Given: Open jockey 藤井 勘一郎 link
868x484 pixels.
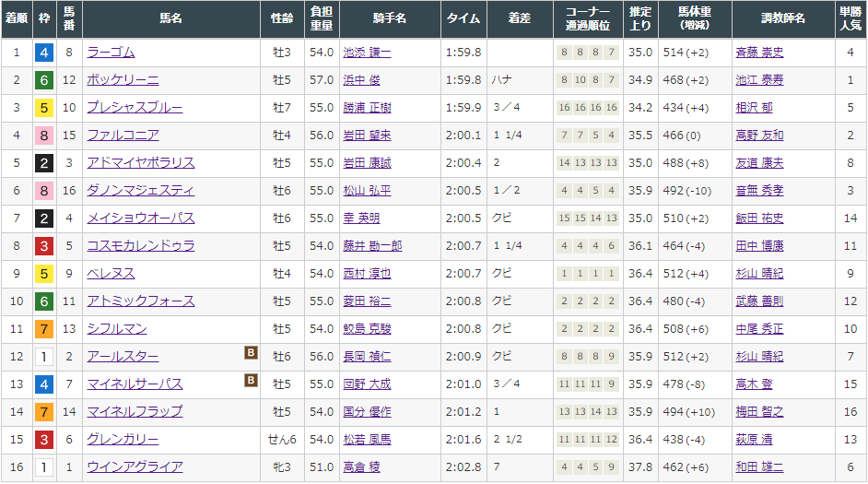Looking at the screenshot, I should [x=372, y=246].
